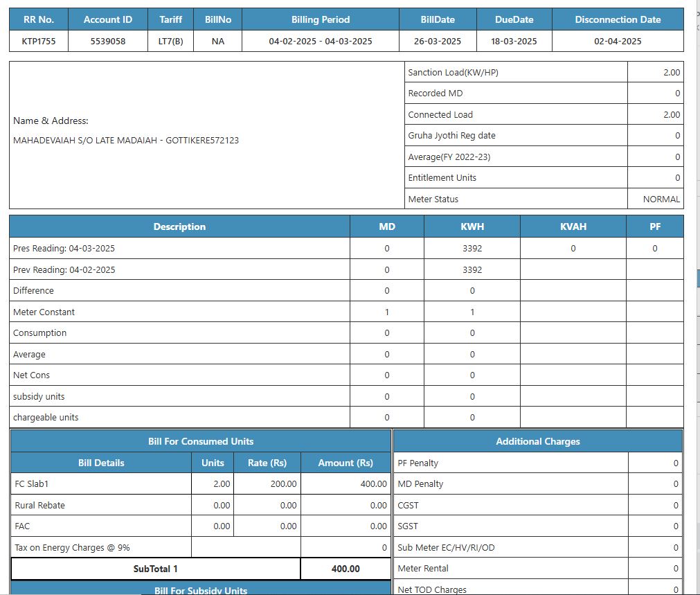Click the Description column header
Image resolution: width=700 pixels, height=595 pixels.
[x=179, y=227]
